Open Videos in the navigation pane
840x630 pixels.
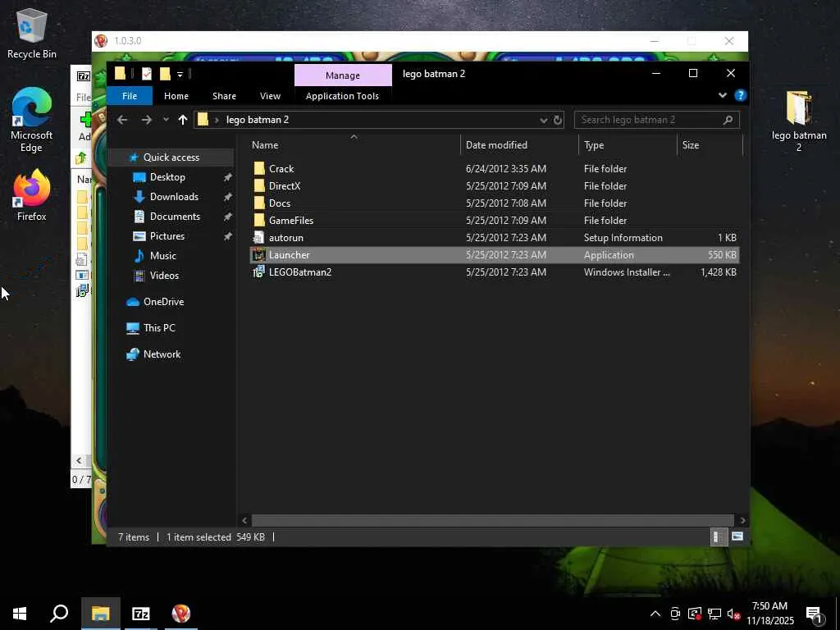(x=164, y=276)
